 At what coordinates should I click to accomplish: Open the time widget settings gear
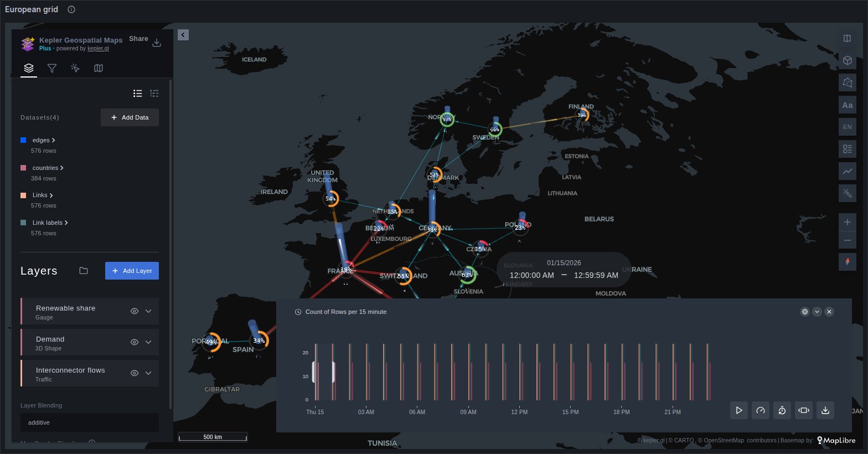coord(805,312)
